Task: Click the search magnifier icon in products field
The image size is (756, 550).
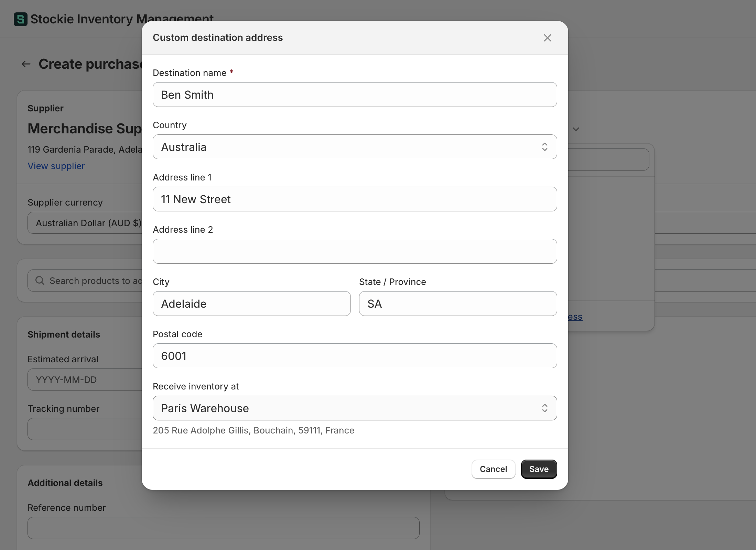Action: (x=40, y=280)
